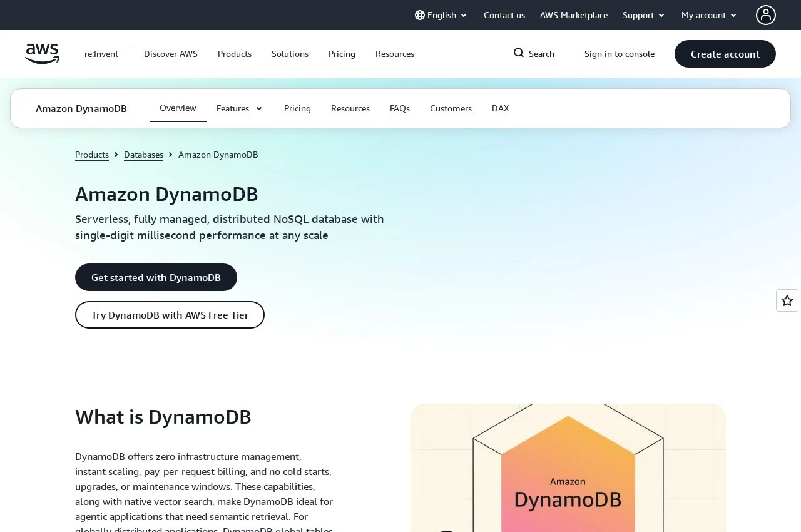
Task: Open the DynamoDB Pricing tab
Action: (x=297, y=108)
